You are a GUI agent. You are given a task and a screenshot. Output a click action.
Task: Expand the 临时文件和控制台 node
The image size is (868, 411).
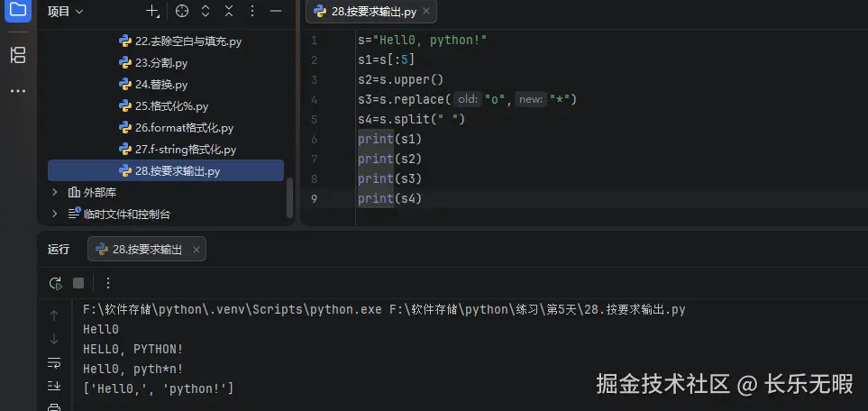pos(54,214)
